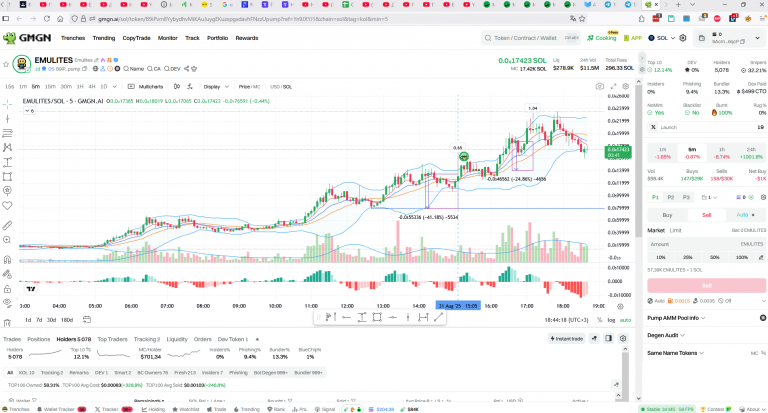768x413 pixels.
Task: Open global settings gear in header
Action: (683, 38)
